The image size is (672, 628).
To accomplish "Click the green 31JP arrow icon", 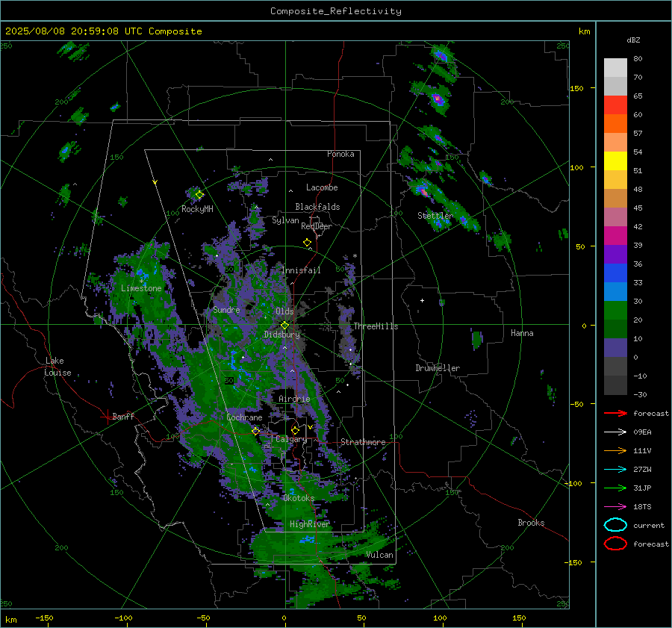I will pyautogui.click(x=615, y=488).
